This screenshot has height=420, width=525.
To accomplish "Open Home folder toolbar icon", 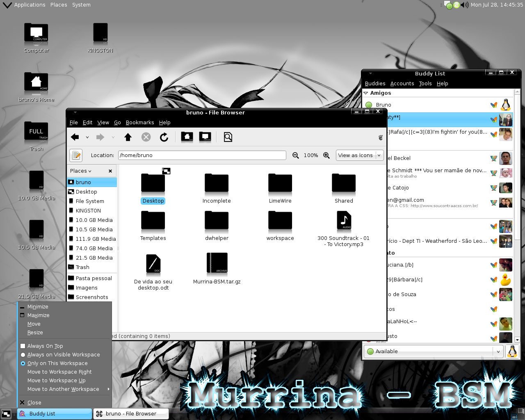I will click(x=187, y=137).
